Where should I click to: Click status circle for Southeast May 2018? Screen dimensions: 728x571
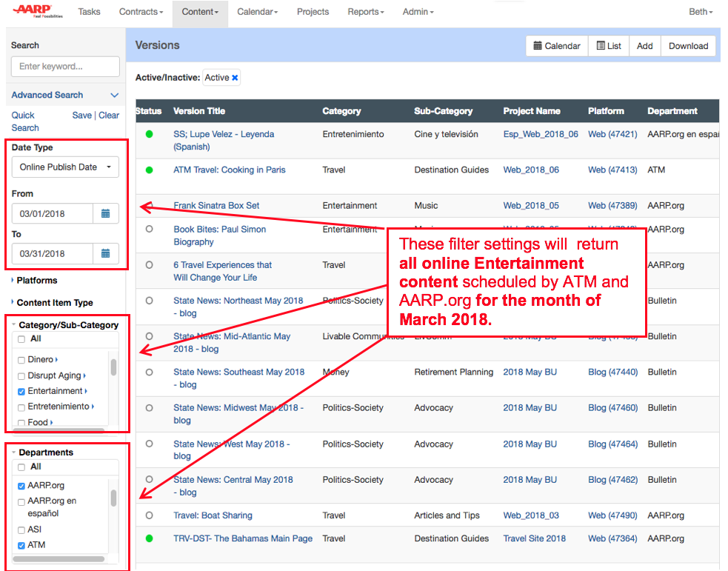(149, 372)
